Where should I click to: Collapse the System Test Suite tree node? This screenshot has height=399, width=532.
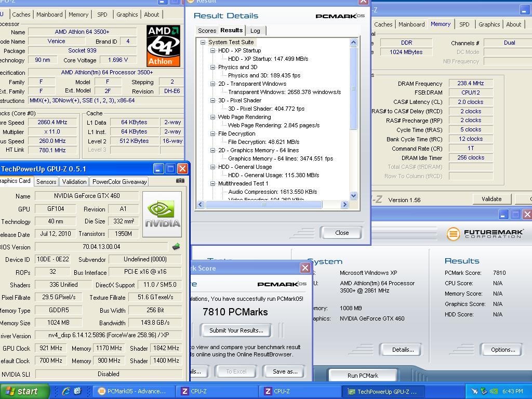coord(203,43)
